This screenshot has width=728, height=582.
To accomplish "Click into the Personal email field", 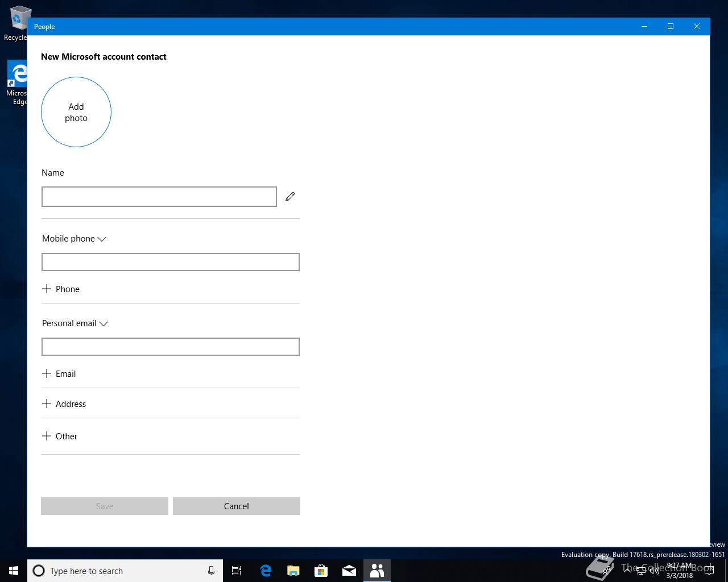I will [171, 347].
